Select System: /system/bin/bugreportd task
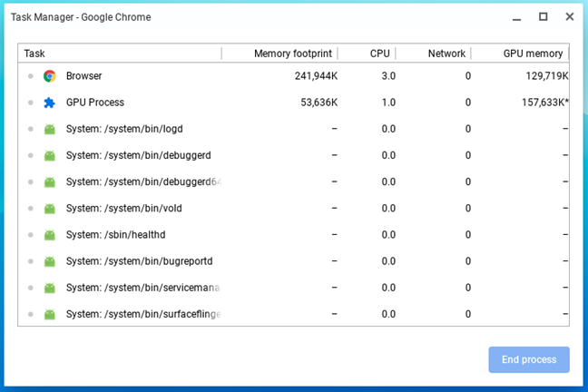 pos(294,261)
